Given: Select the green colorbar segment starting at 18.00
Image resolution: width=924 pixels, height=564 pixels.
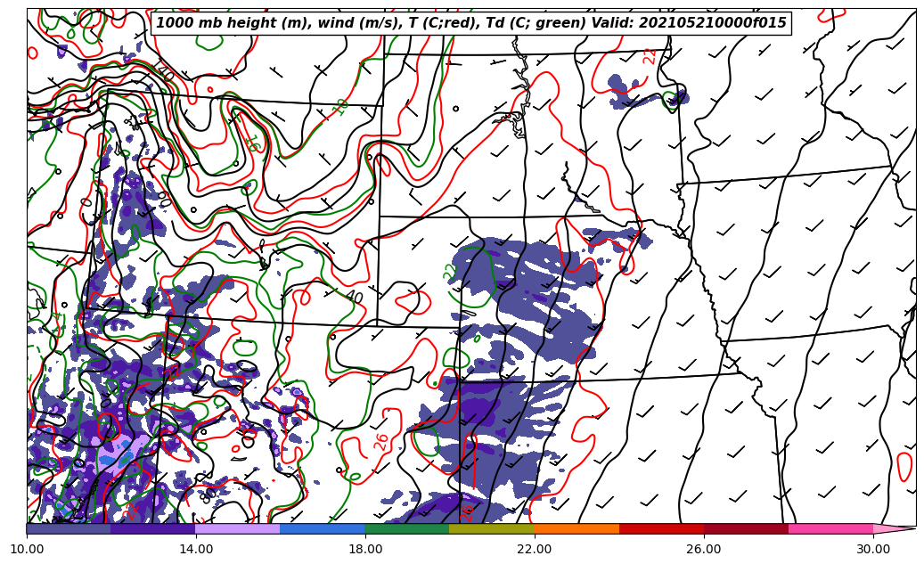Looking at the screenshot, I should pyautogui.click(x=407, y=528).
